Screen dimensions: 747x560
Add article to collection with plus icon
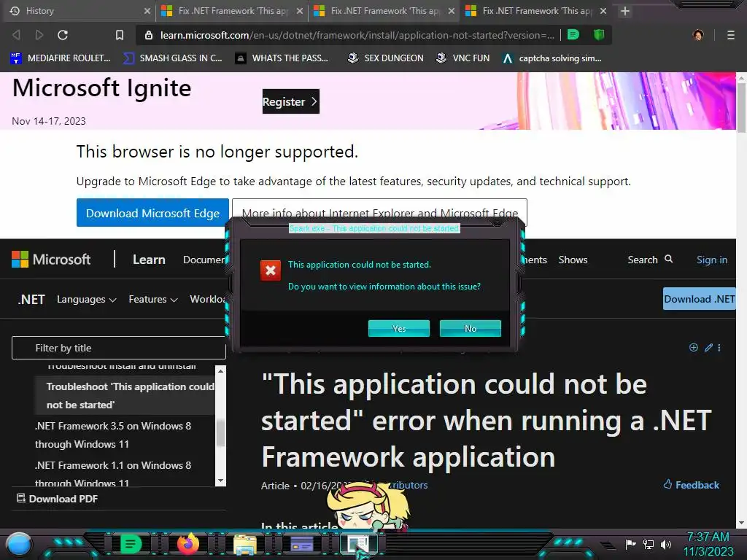[x=694, y=348]
